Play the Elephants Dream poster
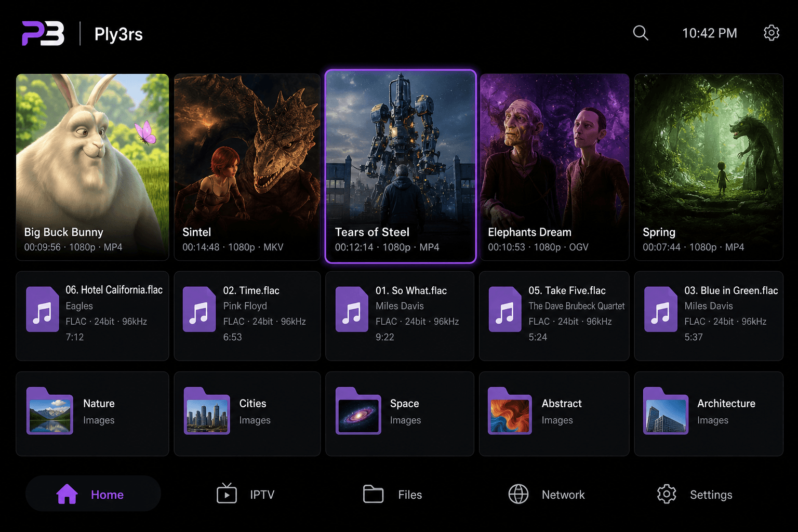This screenshot has width=798, height=532. point(554,167)
